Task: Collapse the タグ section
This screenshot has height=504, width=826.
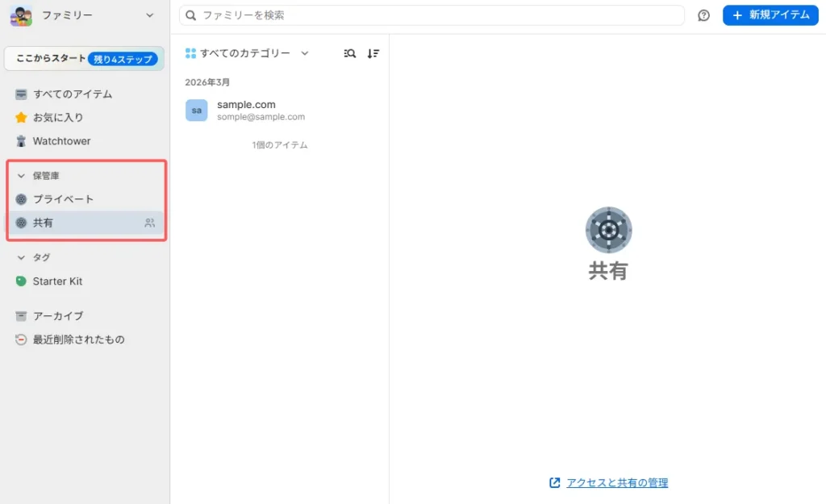Action: 22,257
